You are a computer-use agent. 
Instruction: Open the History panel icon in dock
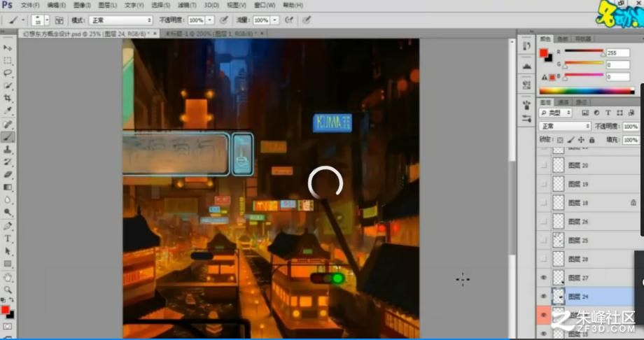point(527,45)
